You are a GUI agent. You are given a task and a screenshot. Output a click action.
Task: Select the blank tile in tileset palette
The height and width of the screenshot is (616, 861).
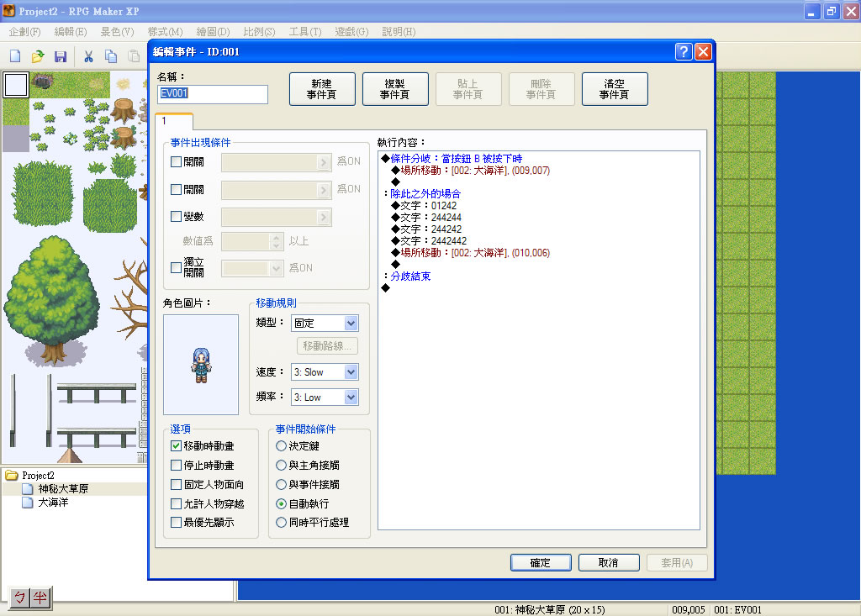pos(16,85)
